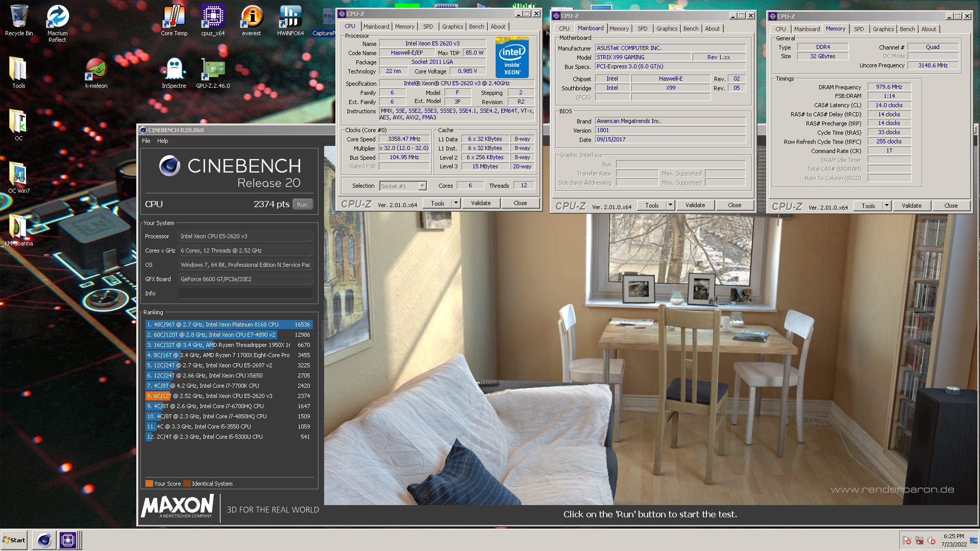Click Tools button in first CPU-Z window
The image size is (980, 551).
tap(437, 203)
